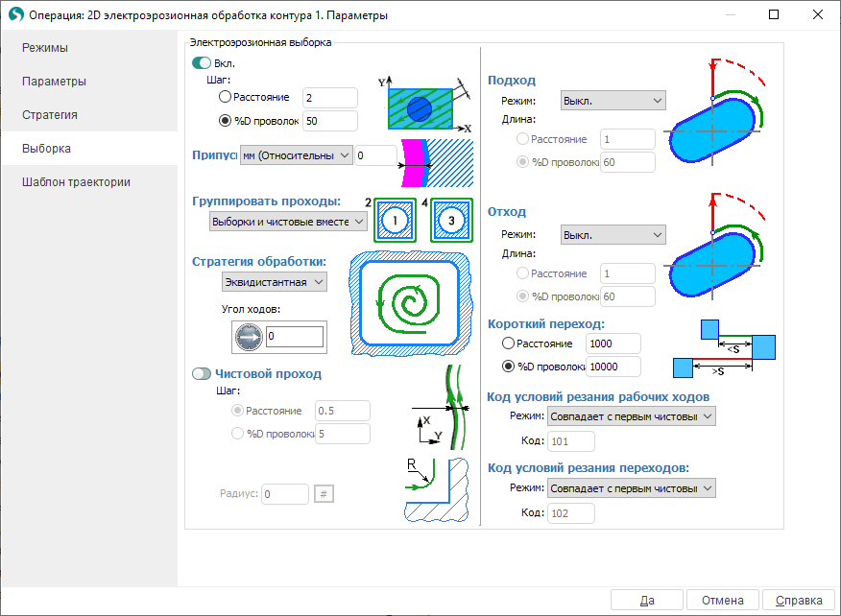This screenshot has width=841, height=616.
Task: Click the # button next to Радиус
Action: pyautogui.click(x=324, y=493)
